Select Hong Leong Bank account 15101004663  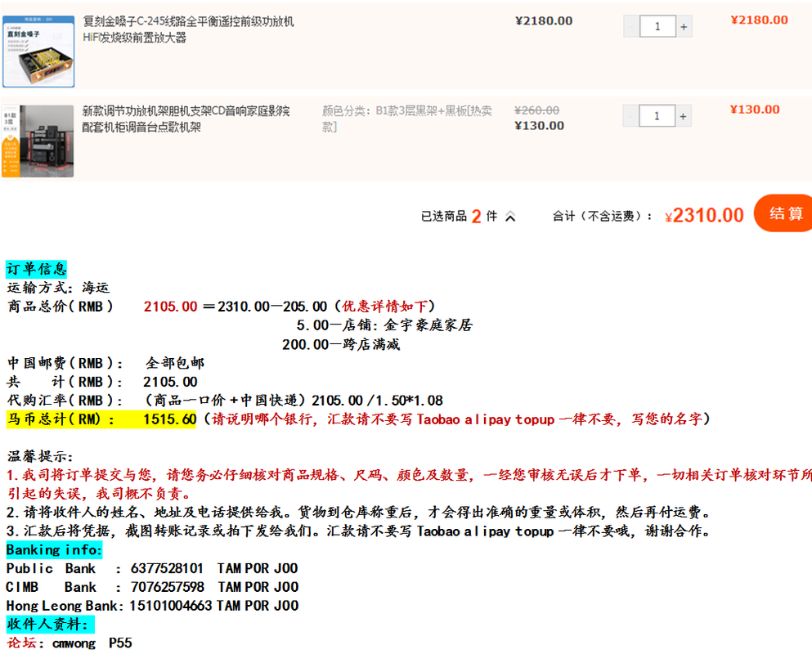pos(170,606)
